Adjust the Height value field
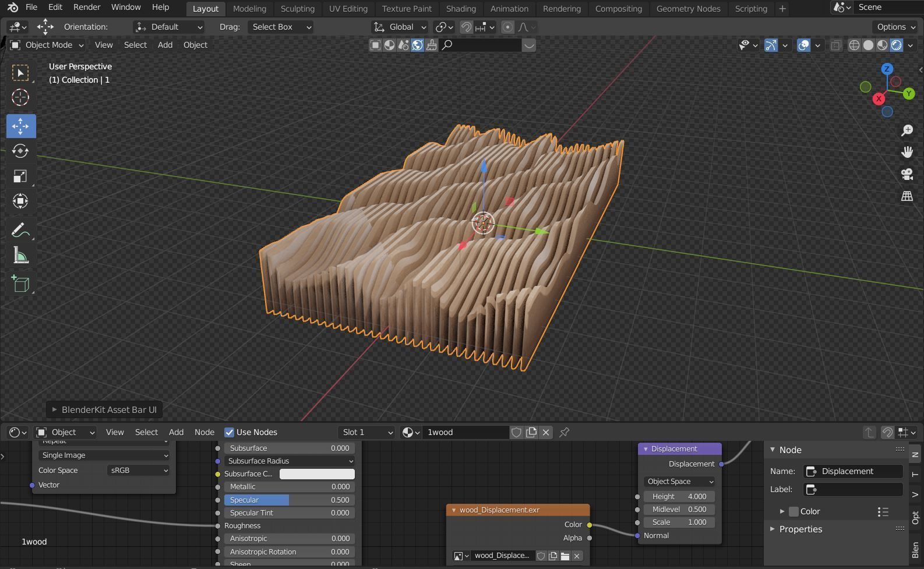The width and height of the screenshot is (924, 569). click(680, 497)
